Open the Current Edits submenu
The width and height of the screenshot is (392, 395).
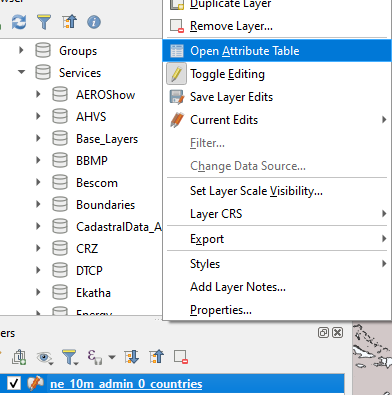click(277, 120)
